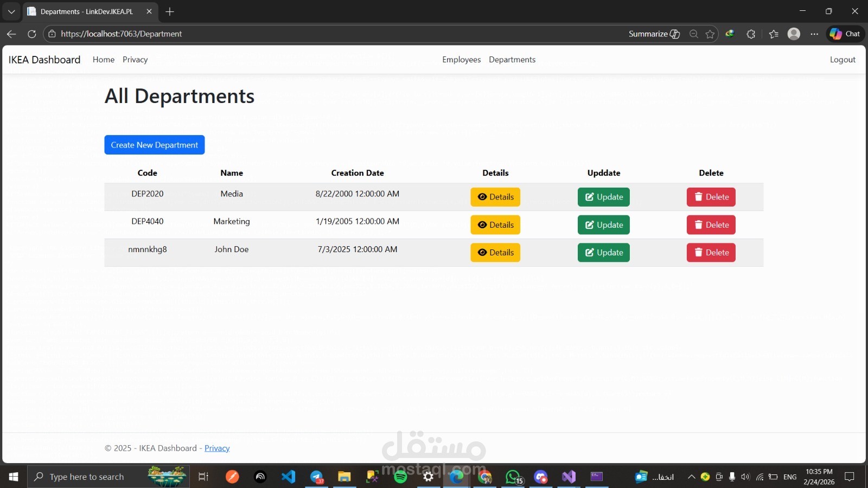This screenshot has width=868, height=488.
Task: Switch to Microsoft Edge in the taskbar
Action: pos(457,477)
